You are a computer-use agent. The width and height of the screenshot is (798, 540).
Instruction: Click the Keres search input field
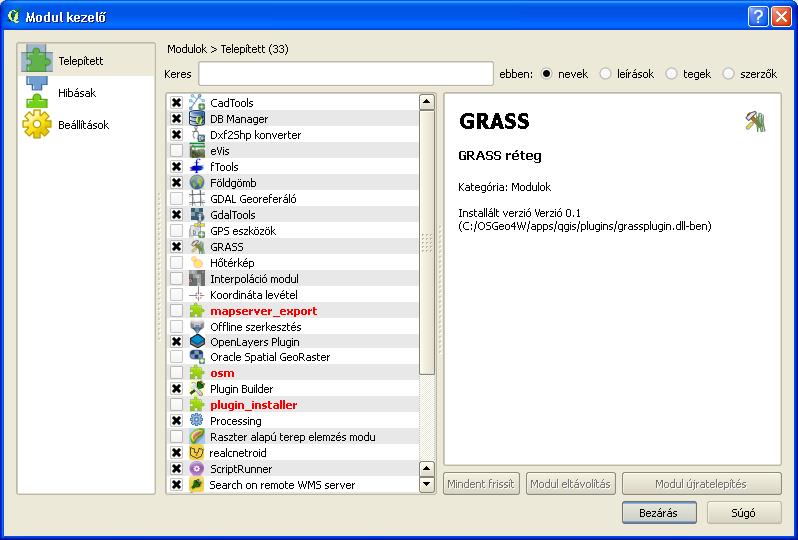pyautogui.click(x=346, y=74)
